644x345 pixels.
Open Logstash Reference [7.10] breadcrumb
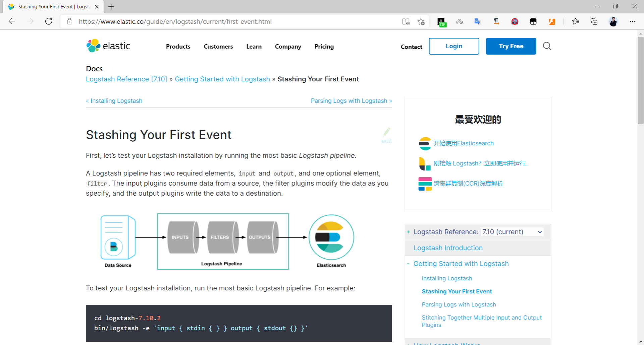[x=126, y=79]
